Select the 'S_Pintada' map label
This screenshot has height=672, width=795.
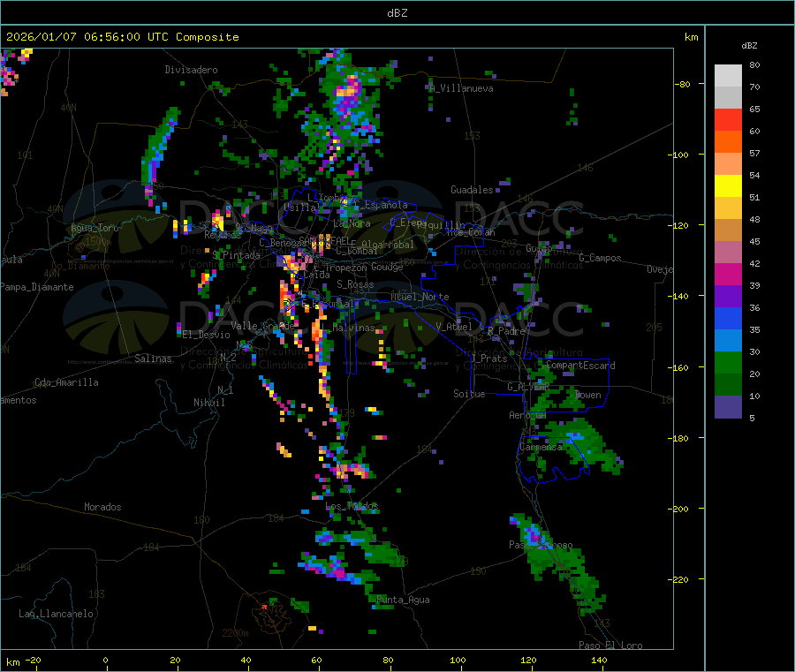click(x=236, y=255)
